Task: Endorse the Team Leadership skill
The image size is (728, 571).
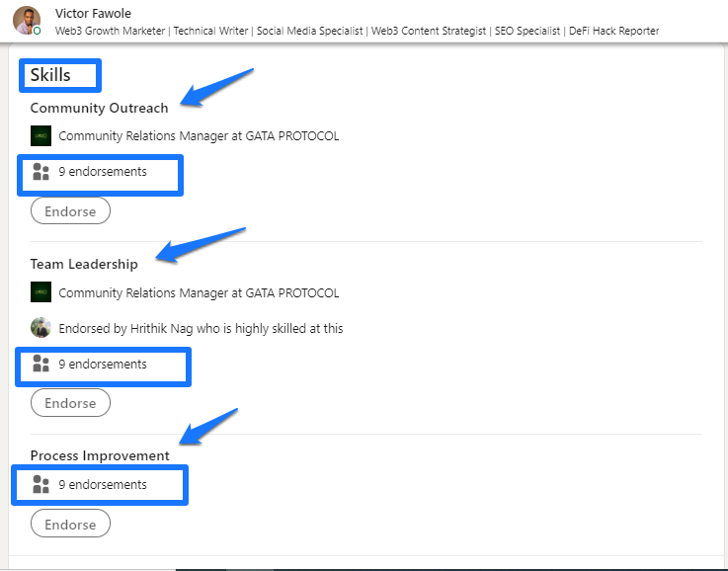Action: click(70, 402)
